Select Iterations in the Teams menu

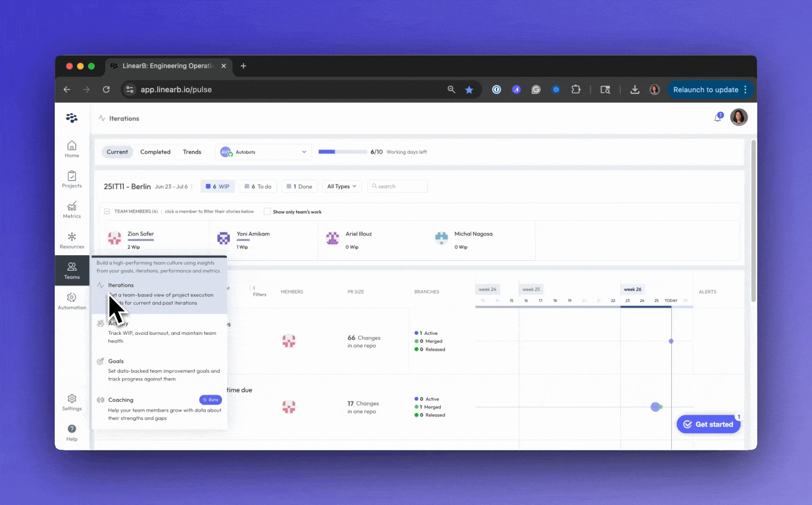tap(159, 294)
